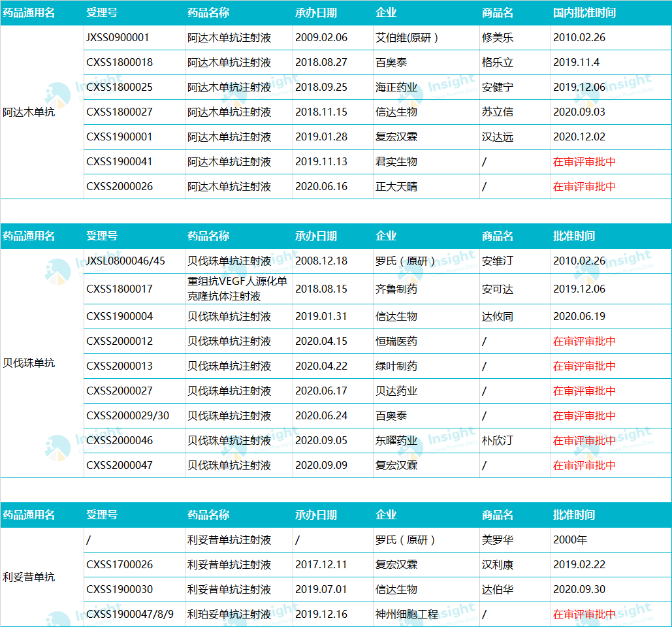Image resolution: width=672 pixels, height=627 pixels.
Task: Select the date 2020.09.05
Action: 321,441
